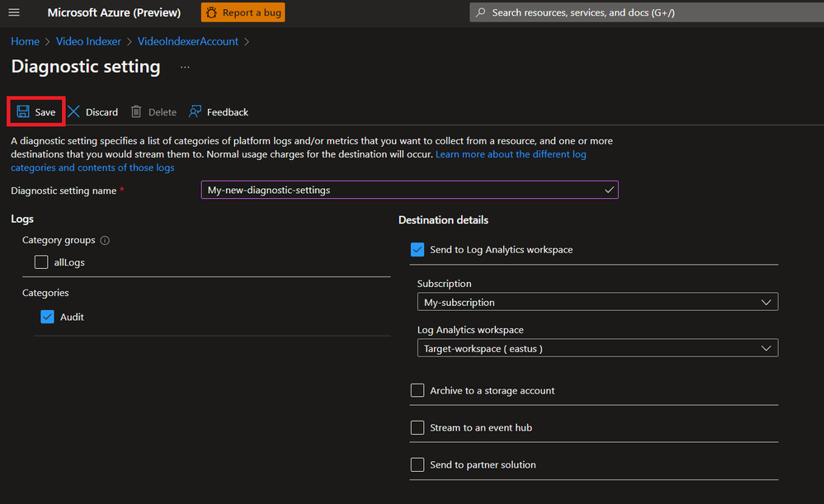Go to the Home breadcrumb
Viewport: 824px width, 504px height.
[x=26, y=41]
